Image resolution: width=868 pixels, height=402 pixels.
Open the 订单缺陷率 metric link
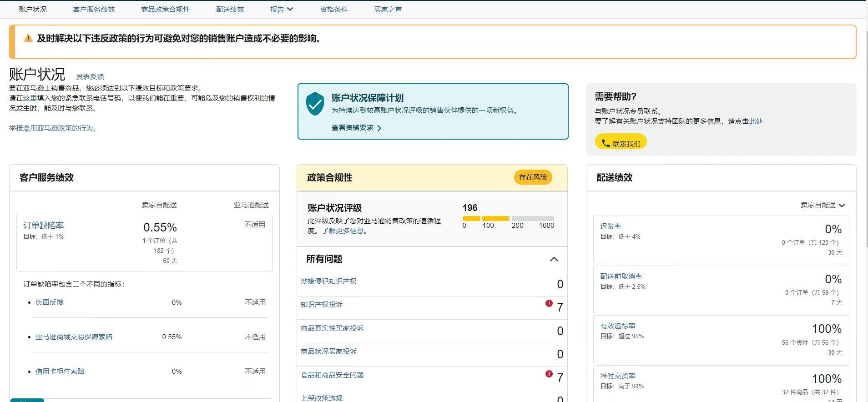tap(44, 226)
